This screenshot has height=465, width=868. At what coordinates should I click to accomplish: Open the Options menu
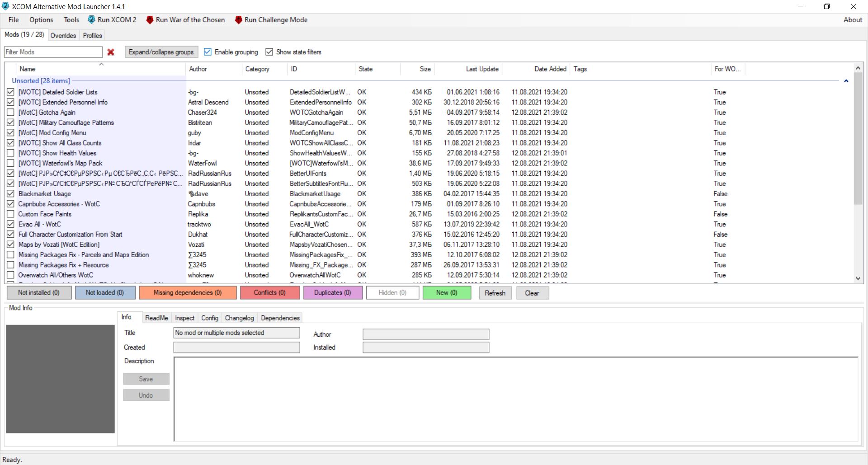tap(41, 20)
